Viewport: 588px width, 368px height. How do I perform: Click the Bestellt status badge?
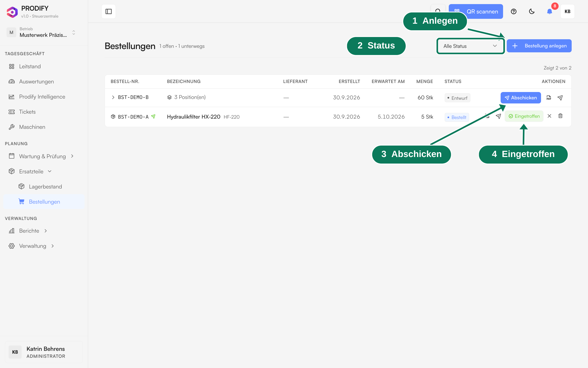(x=457, y=117)
